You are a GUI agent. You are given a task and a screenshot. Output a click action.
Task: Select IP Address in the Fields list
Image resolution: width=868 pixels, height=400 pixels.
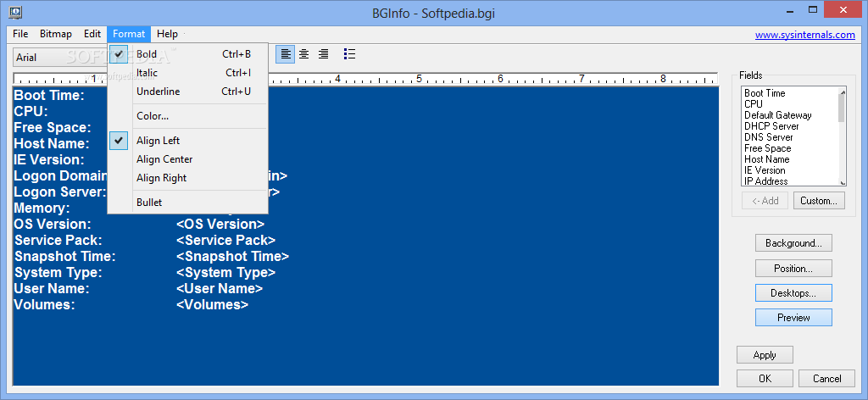790,181
